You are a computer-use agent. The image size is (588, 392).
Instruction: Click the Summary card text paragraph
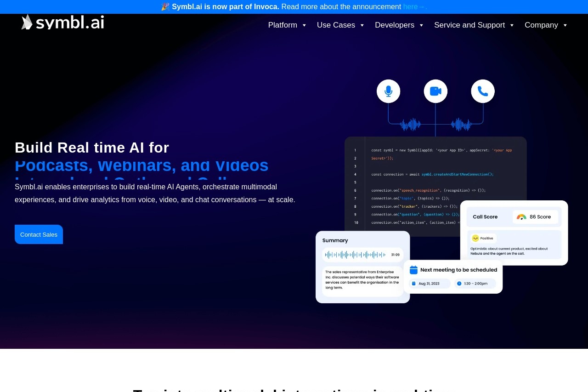click(x=362, y=279)
